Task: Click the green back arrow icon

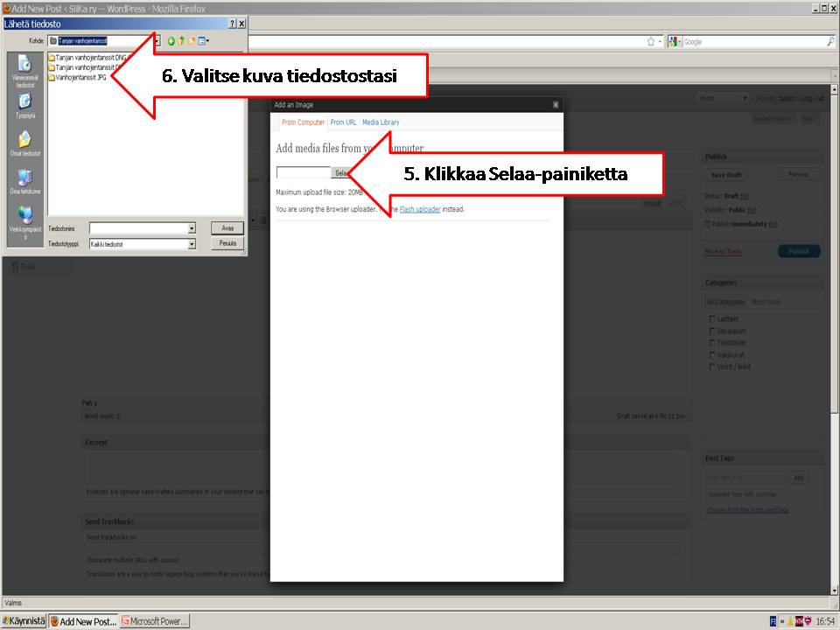Action: pyautogui.click(x=171, y=41)
